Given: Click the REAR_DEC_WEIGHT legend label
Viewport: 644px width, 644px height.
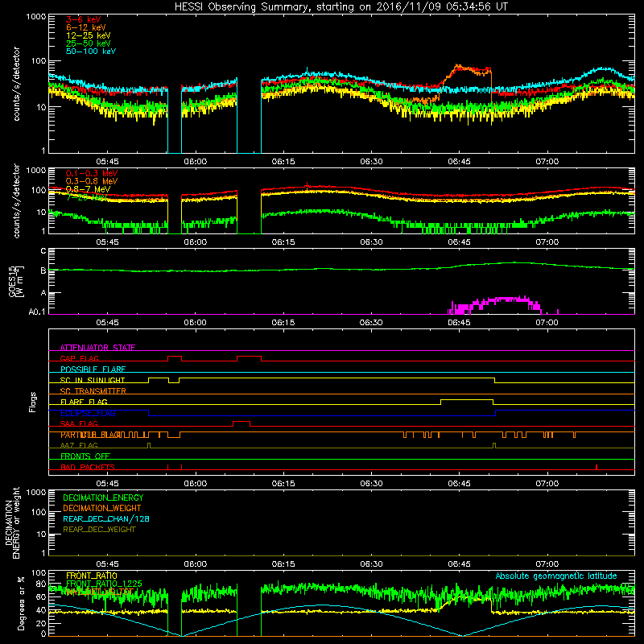Looking at the screenshot, I should [x=99, y=530].
